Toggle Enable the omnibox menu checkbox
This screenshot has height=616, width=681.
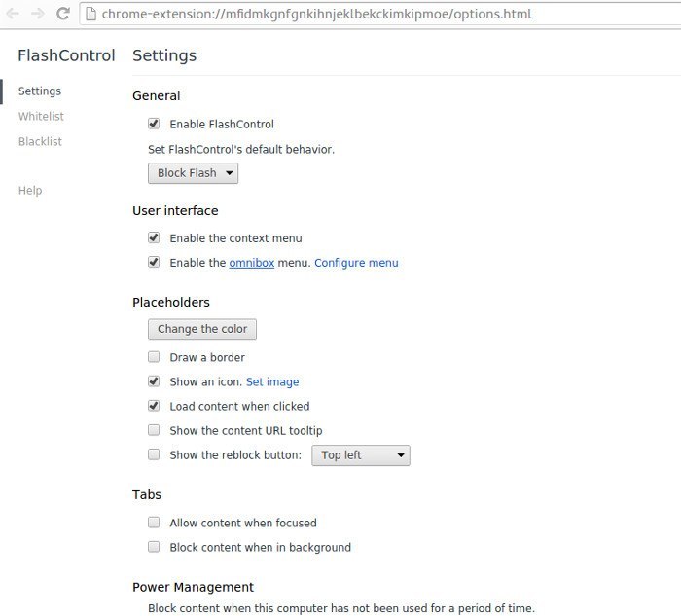(x=154, y=262)
